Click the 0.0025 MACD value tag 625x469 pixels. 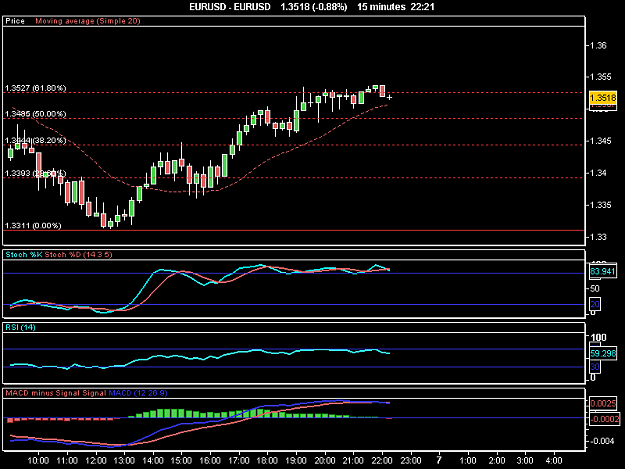point(603,404)
